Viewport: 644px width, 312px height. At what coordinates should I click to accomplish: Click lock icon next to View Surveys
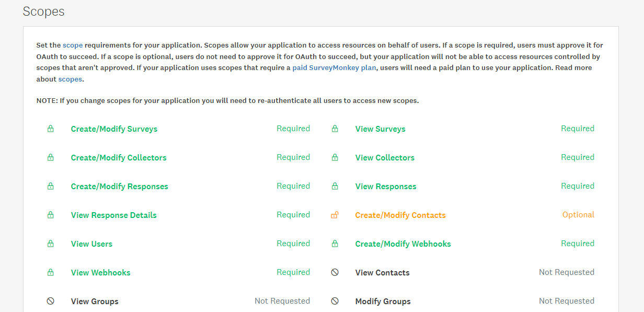(335, 129)
